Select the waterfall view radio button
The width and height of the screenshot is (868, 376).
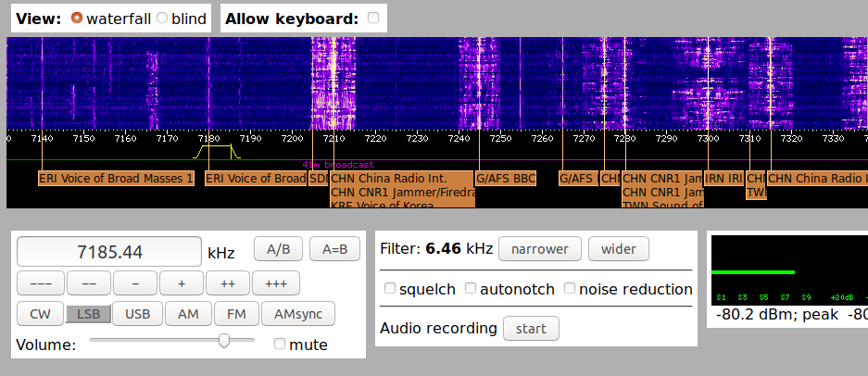point(77,18)
